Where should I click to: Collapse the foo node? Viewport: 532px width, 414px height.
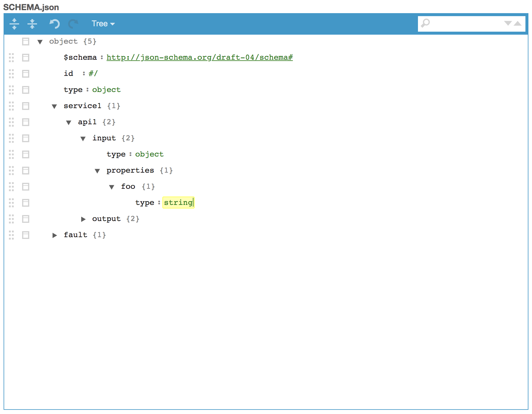coord(112,187)
